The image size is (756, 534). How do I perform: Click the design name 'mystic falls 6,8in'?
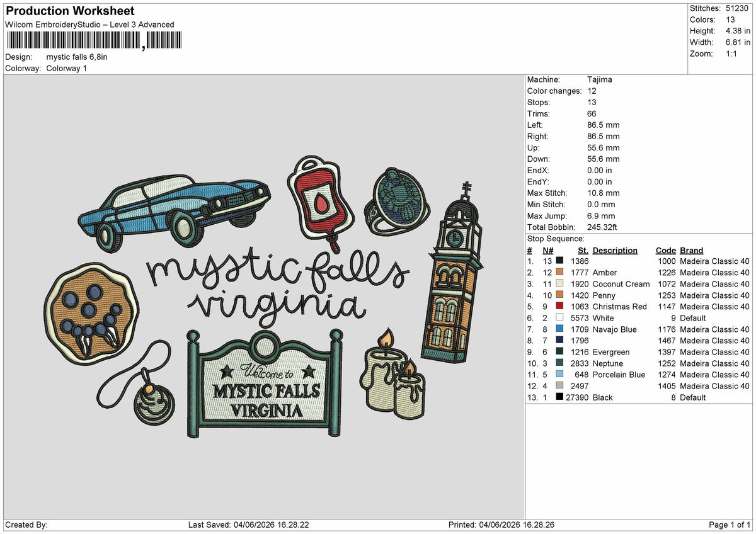[77, 57]
